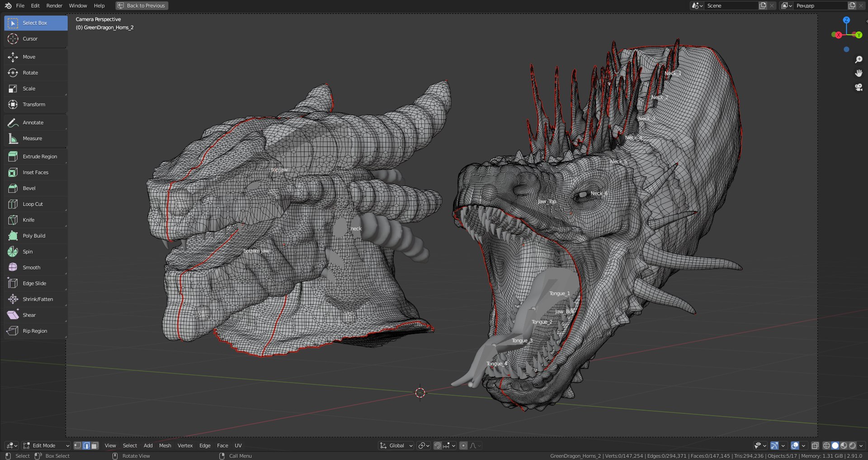Toggle camera view with the camera icon
This screenshot has width=868, height=460.
point(859,87)
